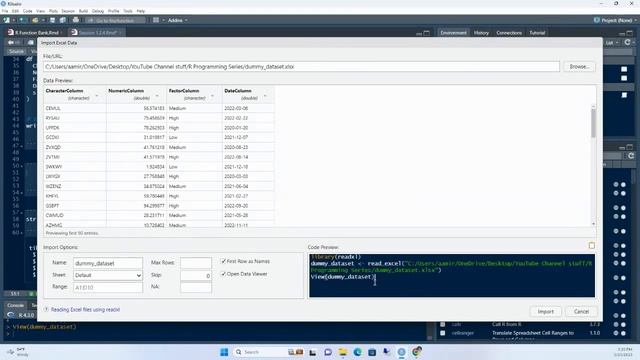
Task: Click the Name field with dummy_dataset
Action: pos(108,263)
